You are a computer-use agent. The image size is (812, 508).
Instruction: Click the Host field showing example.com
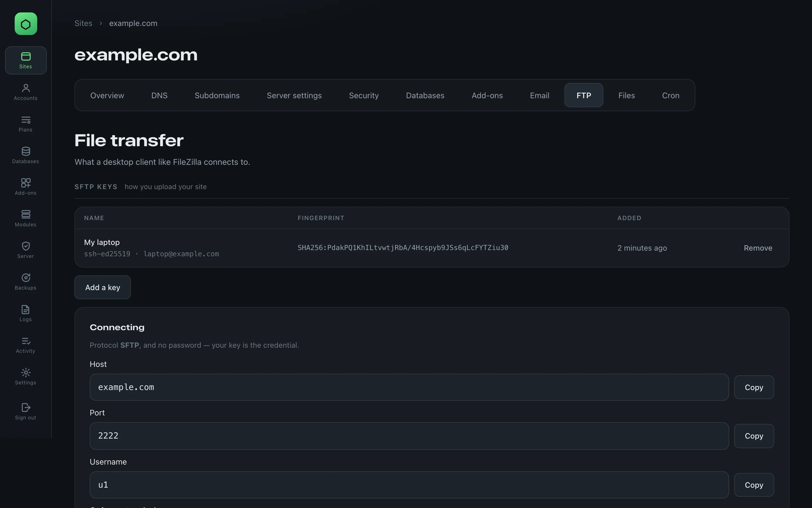point(409,387)
